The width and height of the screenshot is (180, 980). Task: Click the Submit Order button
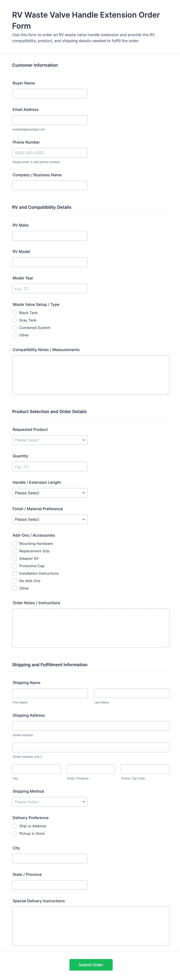pyautogui.click(x=91, y=964)
